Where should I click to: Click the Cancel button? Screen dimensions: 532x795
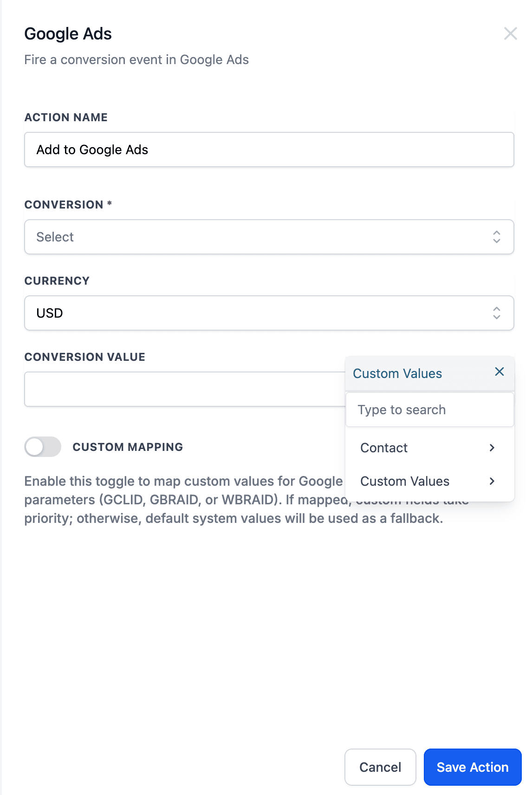(x=380, y=767)
